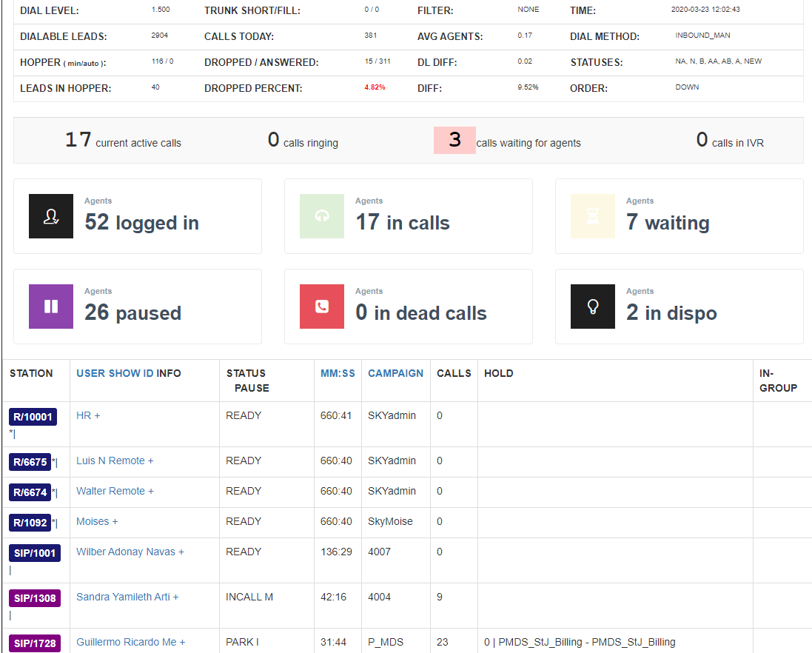Click the logged in agents user icon
Viewport: 812px width, 653px height.
[51, 216]
